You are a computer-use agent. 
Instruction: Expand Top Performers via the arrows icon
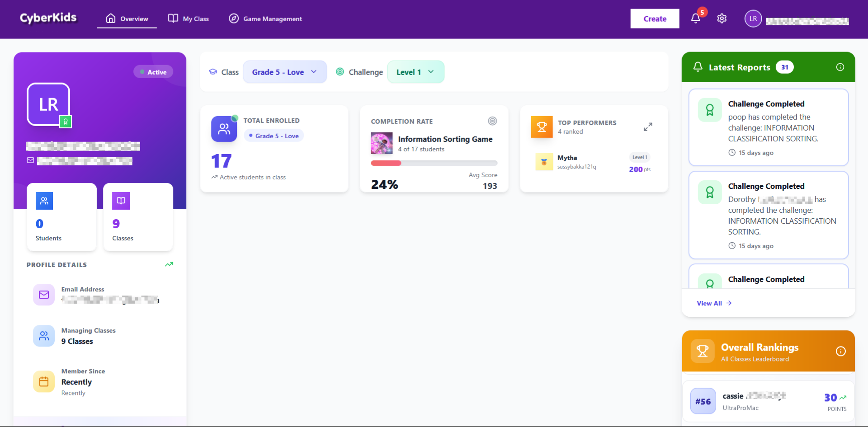pyautogui.click(x=648, y=127)
